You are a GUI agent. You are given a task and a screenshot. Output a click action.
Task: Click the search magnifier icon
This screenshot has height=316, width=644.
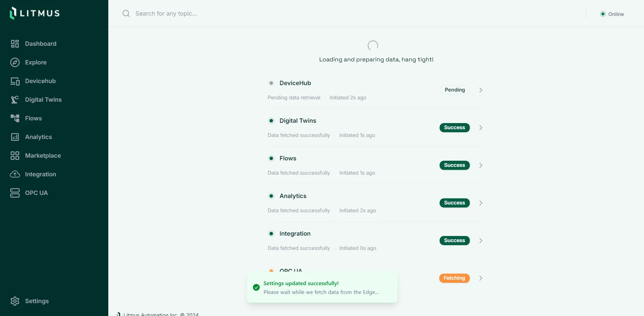coord(126,14)
